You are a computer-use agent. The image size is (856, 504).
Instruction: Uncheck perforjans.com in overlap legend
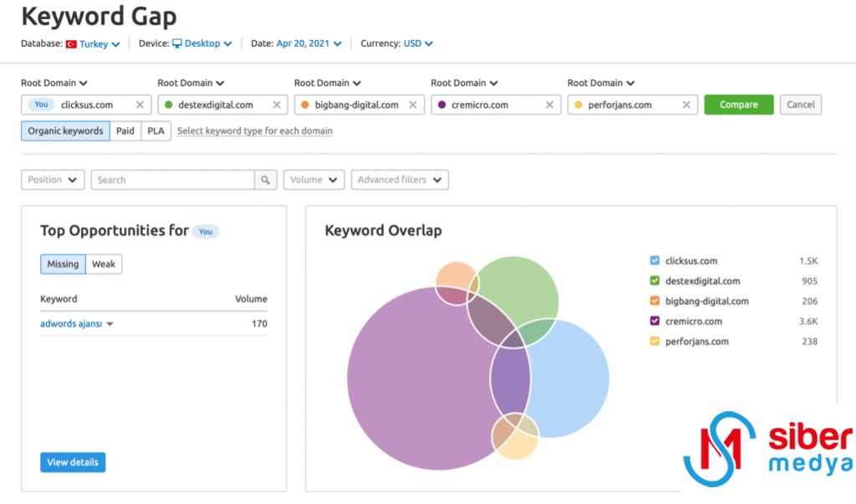pos(655,341)
